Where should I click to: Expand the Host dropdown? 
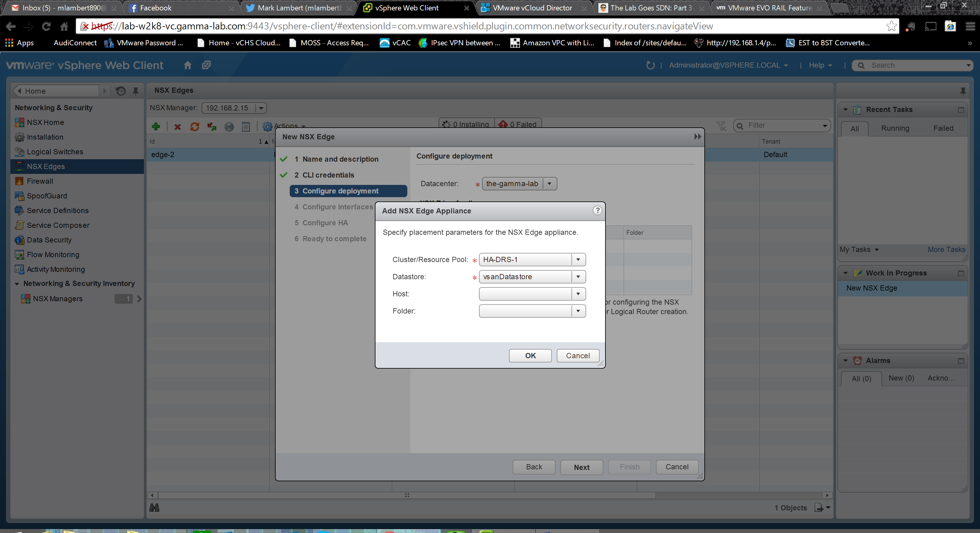578,294
